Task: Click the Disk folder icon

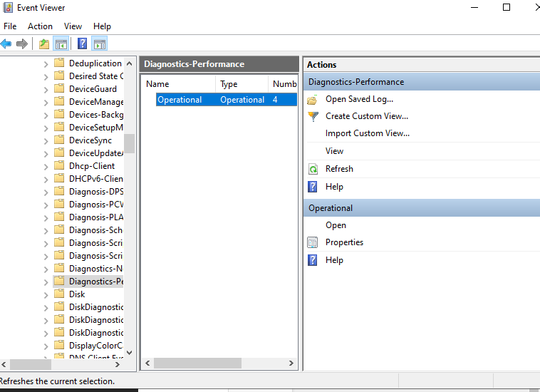Action: tap(59, 294)
